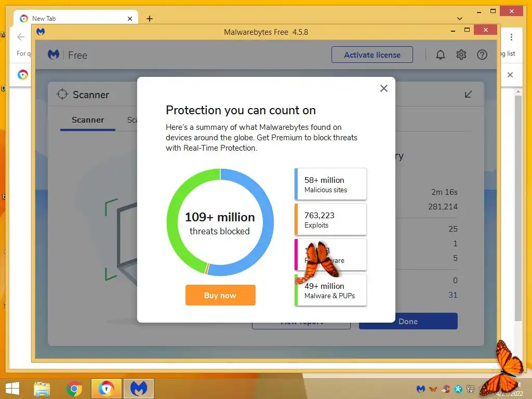Screen dimensions: 532x399
Task: Collapse the Scanner panel arrow icon
Action: point(468,94)
